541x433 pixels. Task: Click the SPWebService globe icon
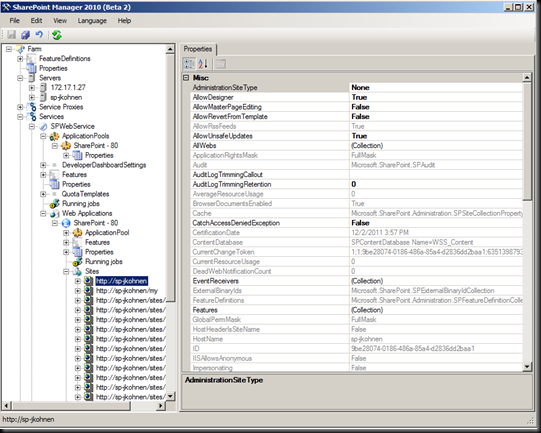[x=43, y=127]
